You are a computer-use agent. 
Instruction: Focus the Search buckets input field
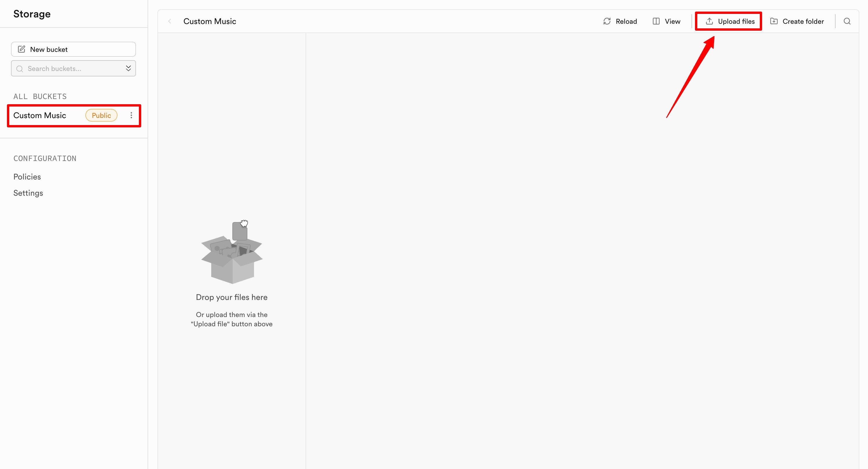pyautogui.click(x=73, y=68)
